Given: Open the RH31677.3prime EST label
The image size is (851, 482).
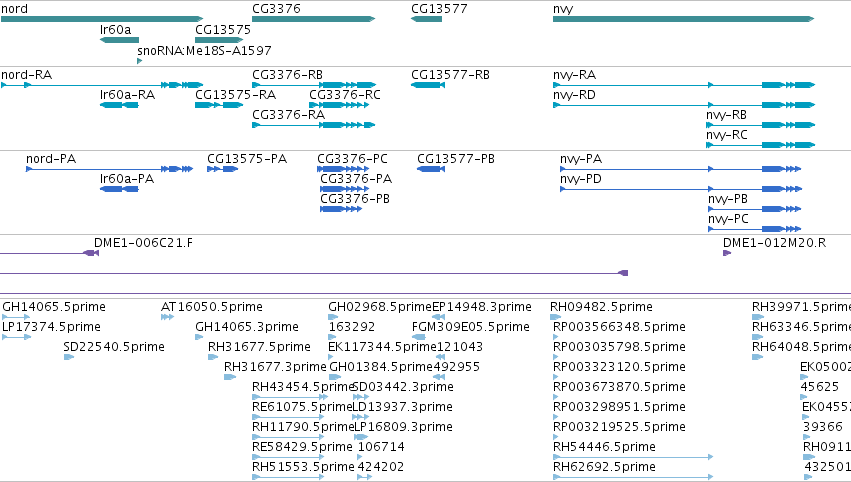Looking at the screenshot, I should (275, 367).
